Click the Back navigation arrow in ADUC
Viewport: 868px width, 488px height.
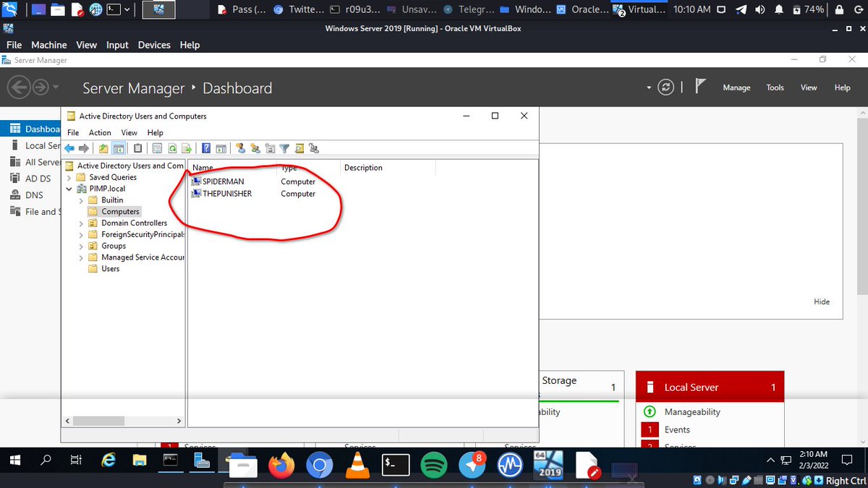69,148
